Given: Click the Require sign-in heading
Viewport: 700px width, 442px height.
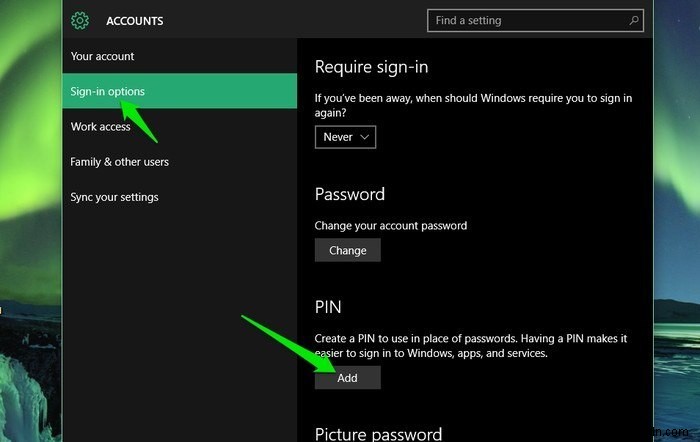Looking at the screenshot, I should point(371,67).
